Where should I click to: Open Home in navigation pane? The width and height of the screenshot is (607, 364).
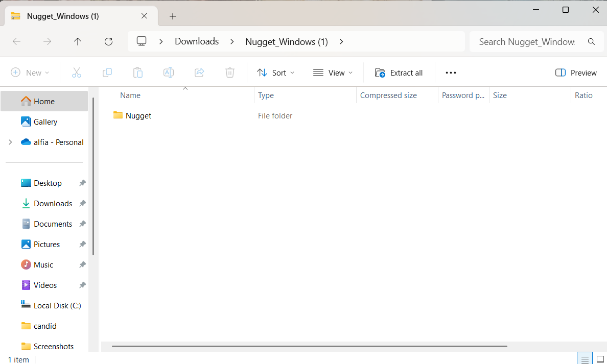point(44,102)
